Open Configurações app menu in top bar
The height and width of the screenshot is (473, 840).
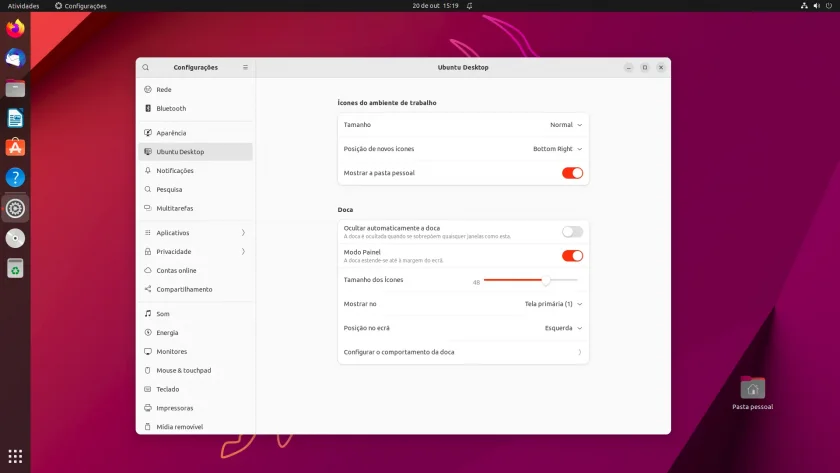pyautogui.click(x=80, y=6)
